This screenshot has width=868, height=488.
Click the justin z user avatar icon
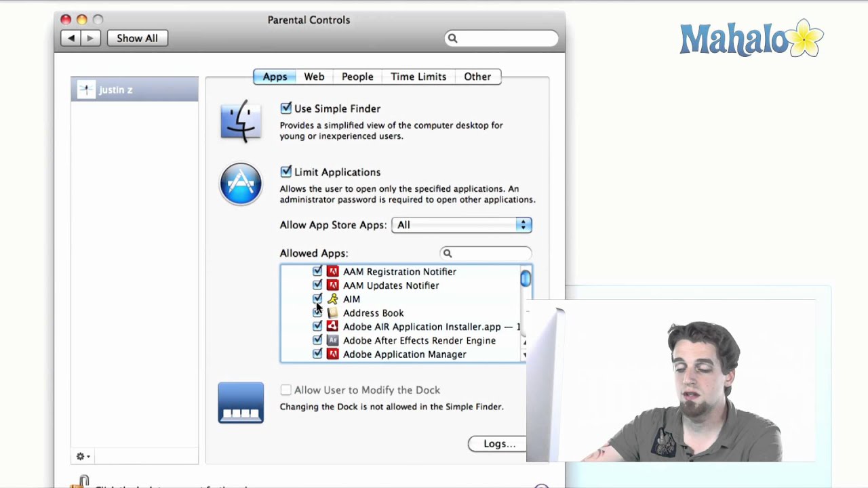click(x=86, y=89)
